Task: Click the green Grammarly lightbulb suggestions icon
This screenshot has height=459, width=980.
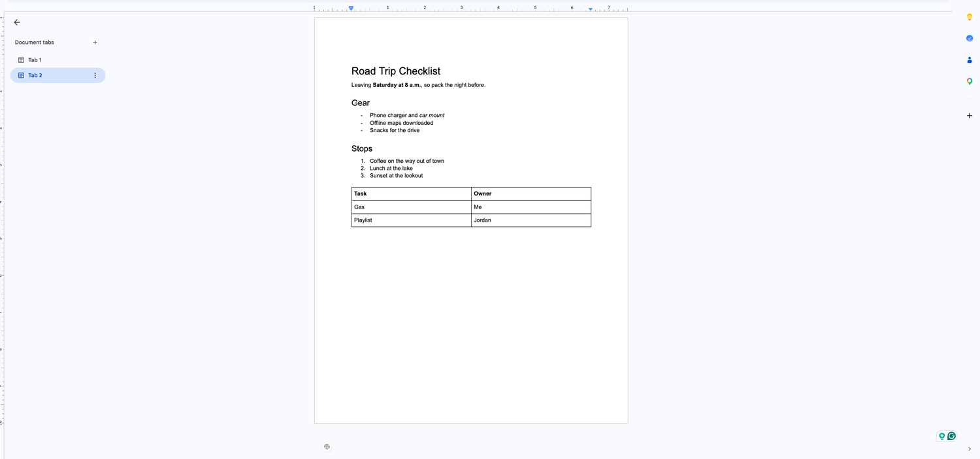Action: tap(942, 436)
